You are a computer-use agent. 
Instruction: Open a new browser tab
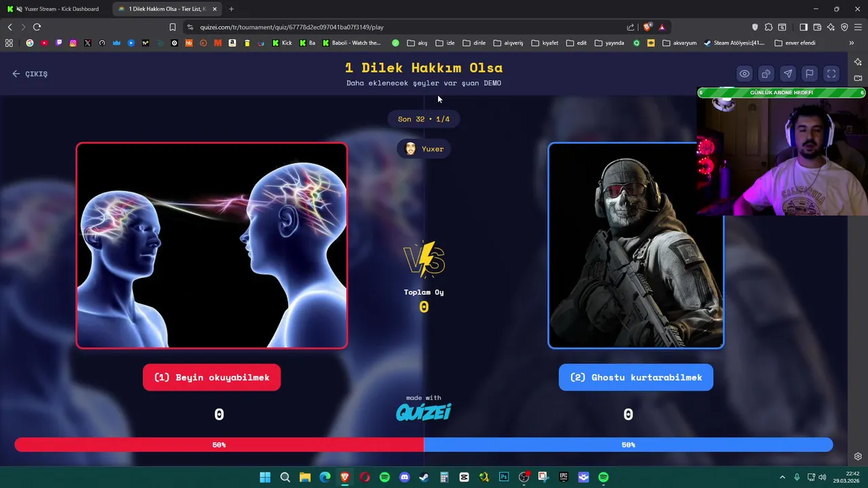tap(231, 9)
